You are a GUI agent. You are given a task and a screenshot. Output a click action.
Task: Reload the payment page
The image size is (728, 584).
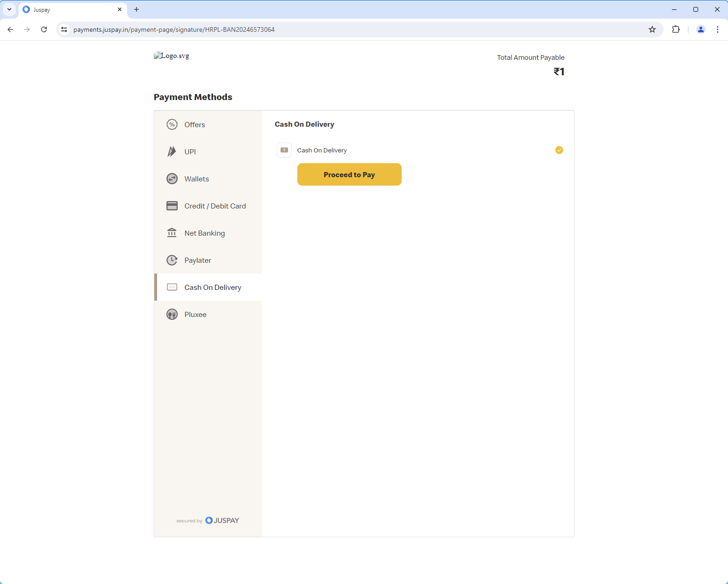pyautogui.click(x=44, y=29)
